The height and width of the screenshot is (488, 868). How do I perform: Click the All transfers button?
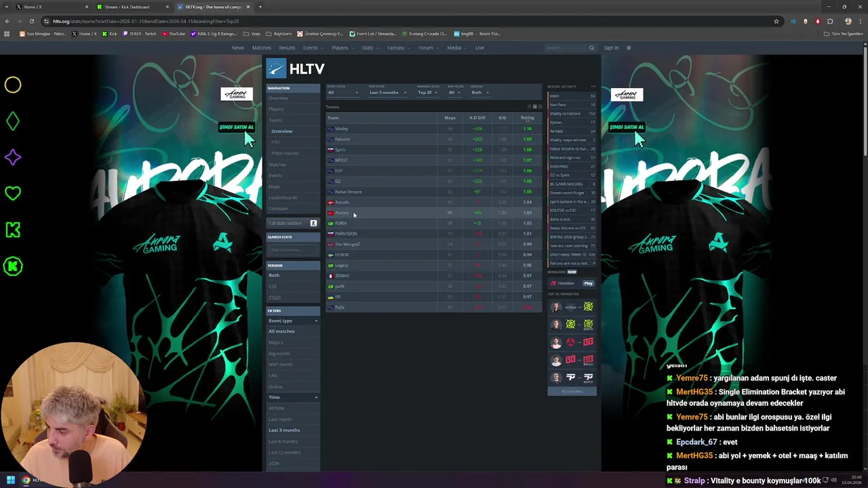(572, 391)
